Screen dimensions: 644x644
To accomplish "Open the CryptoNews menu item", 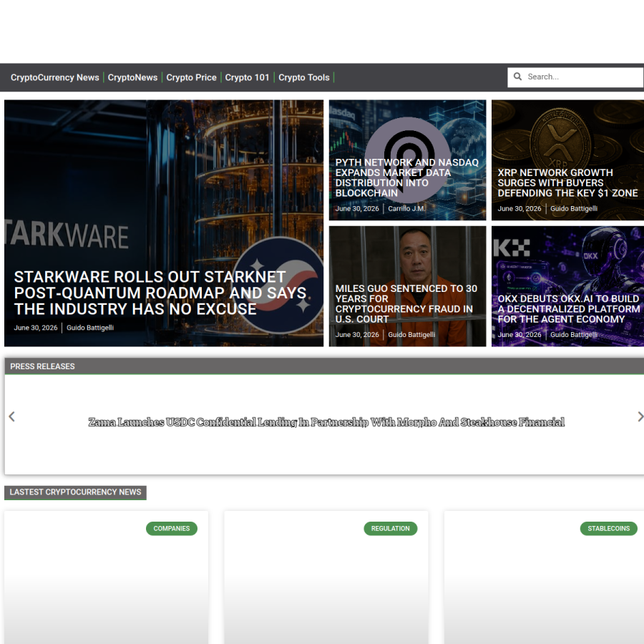I will [132, 77].
